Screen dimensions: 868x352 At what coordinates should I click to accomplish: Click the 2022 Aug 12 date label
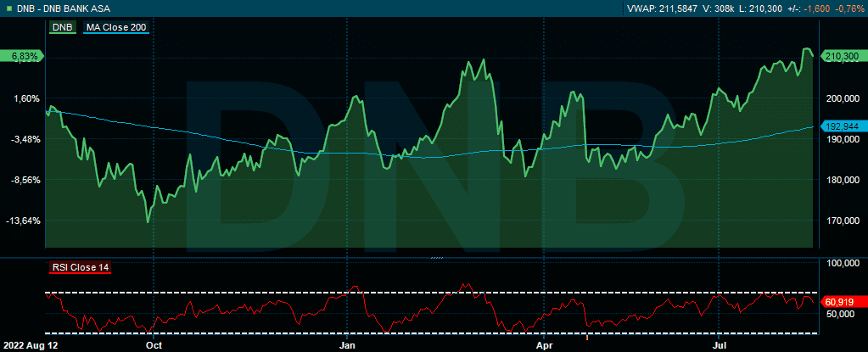pos(30,344)
